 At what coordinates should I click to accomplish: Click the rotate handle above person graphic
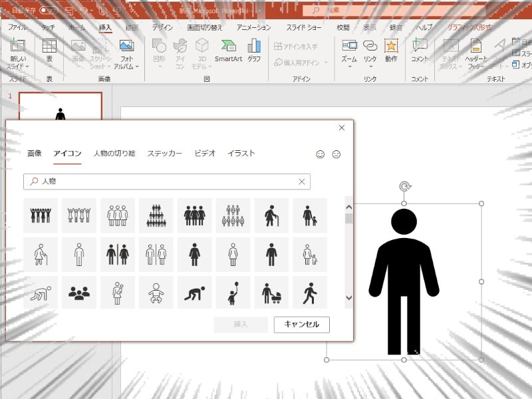(x=404, y=186)
